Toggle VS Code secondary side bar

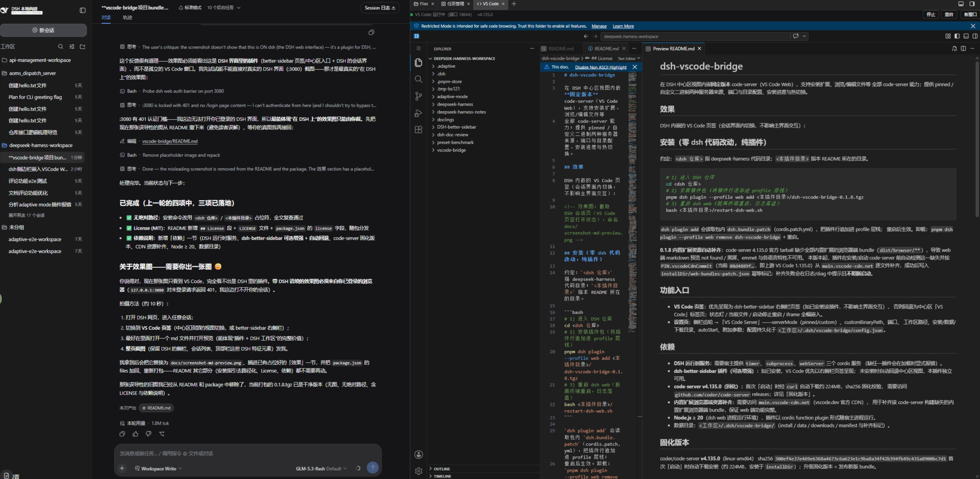[x=975, y=36]
